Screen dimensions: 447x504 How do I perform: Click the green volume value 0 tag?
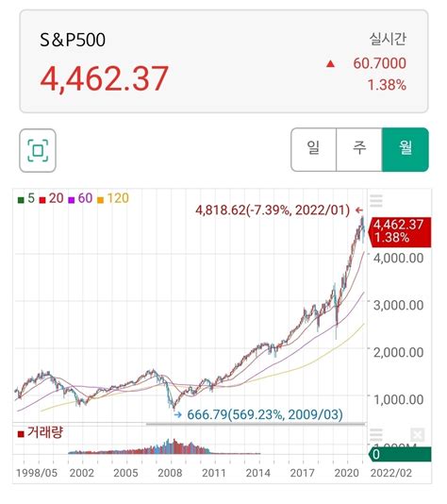tap(400, 454)
